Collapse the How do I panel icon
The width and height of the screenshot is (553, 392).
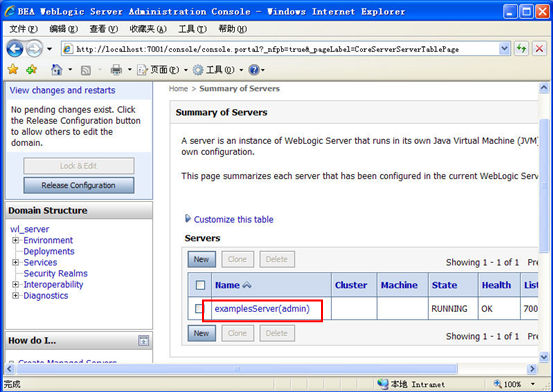click(x=143, y=341)
